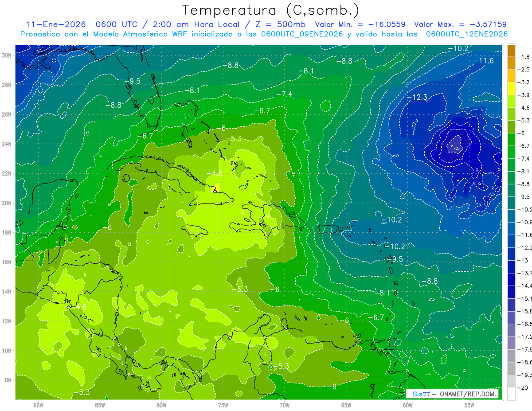Click the '16N' latitude axis label

click(x=8, y=262)
